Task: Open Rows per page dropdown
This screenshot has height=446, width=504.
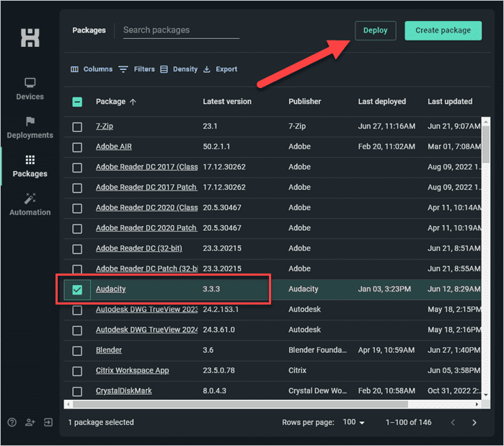Action: 353,422
